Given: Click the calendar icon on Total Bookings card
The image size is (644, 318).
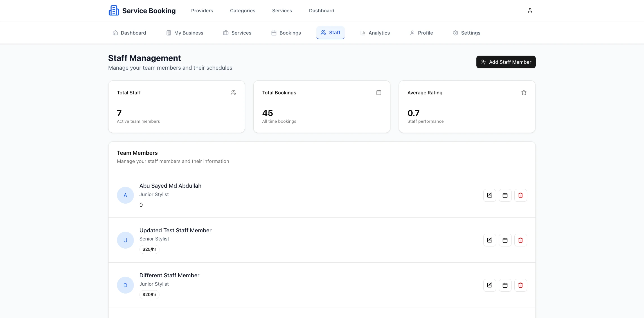Looking at the screenshot, I should tap(379, 92).
